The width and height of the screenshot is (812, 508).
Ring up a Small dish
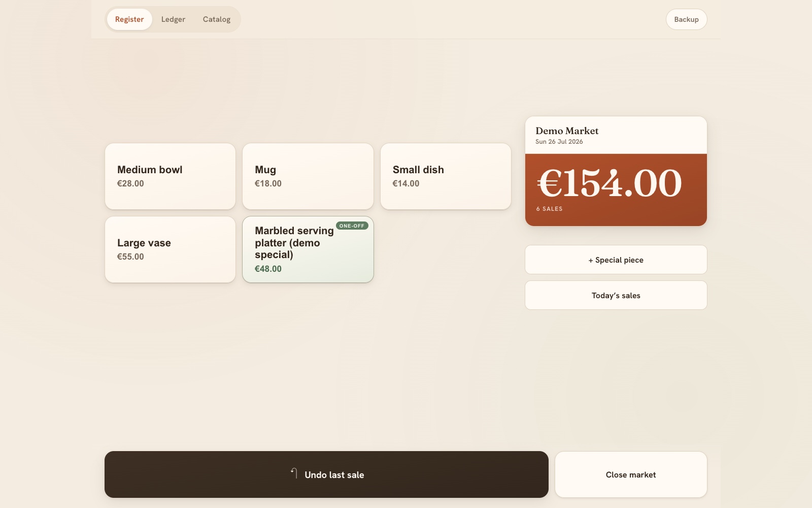[x=446, y=176]
